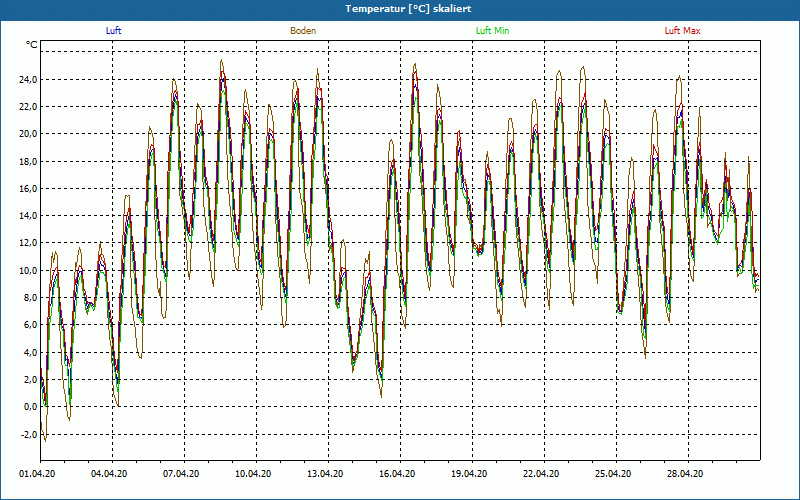Click the 25.04.20 date label
The width and height of the screenshot is (800, 500).
[613, 474]
